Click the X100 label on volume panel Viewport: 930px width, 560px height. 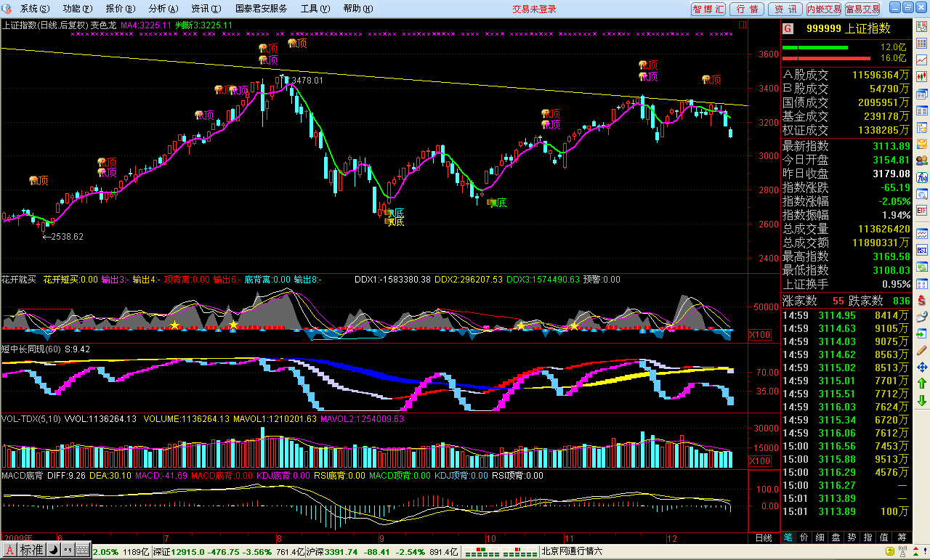pyautogui.click(x=759, y=461)
